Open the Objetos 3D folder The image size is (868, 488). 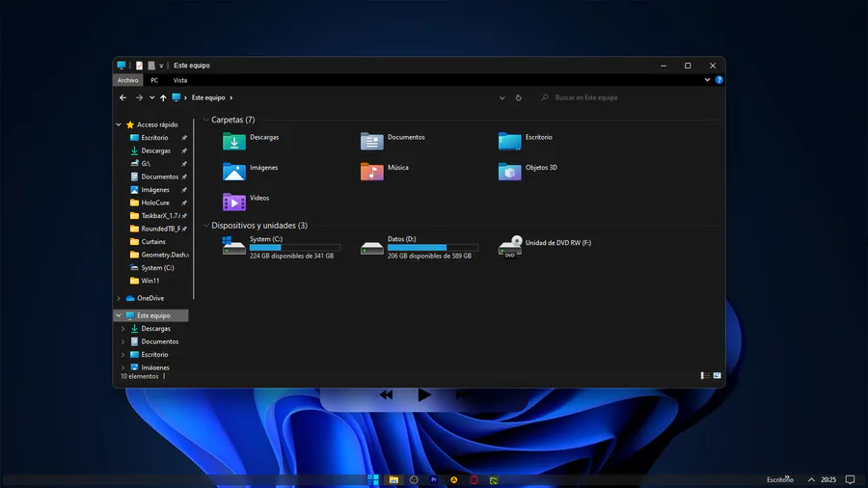pos(528,172)
